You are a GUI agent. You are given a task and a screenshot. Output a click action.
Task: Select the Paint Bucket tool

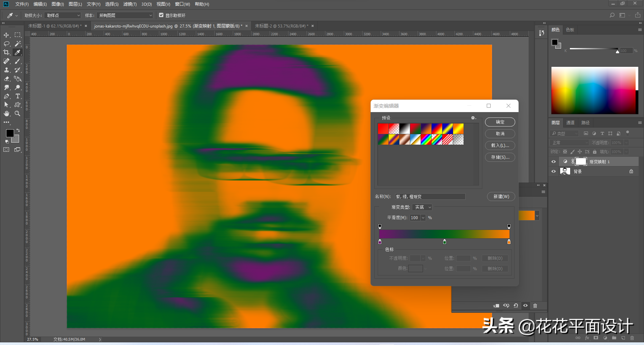coord(17,79)
